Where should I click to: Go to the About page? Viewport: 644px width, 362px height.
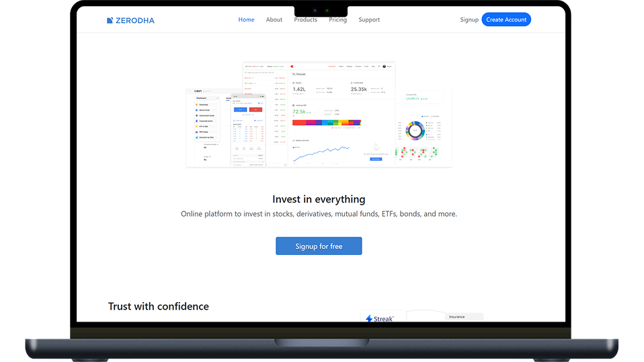click(x=274, y=20)
